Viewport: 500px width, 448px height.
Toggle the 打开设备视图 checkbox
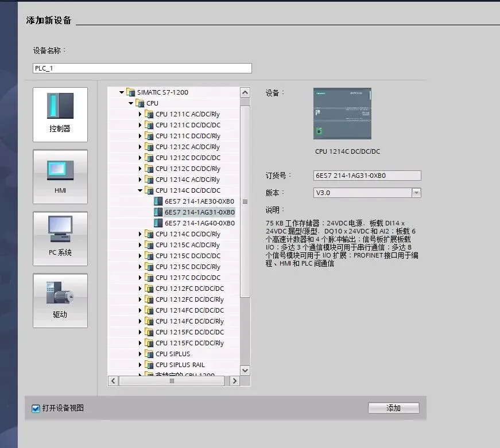[x=36, y=408]
